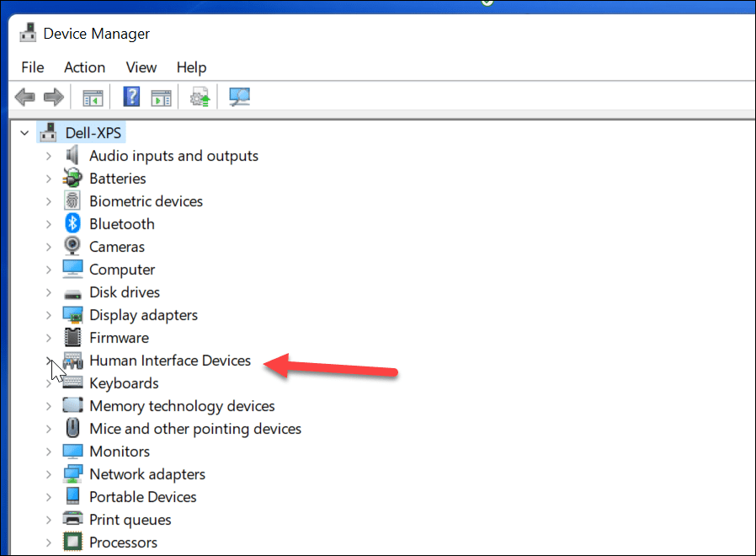Image resolution: width=756 pixels, height=556 pixels.
Task: Select the Mice and other pointing devices entry
Action: point(194,428)
